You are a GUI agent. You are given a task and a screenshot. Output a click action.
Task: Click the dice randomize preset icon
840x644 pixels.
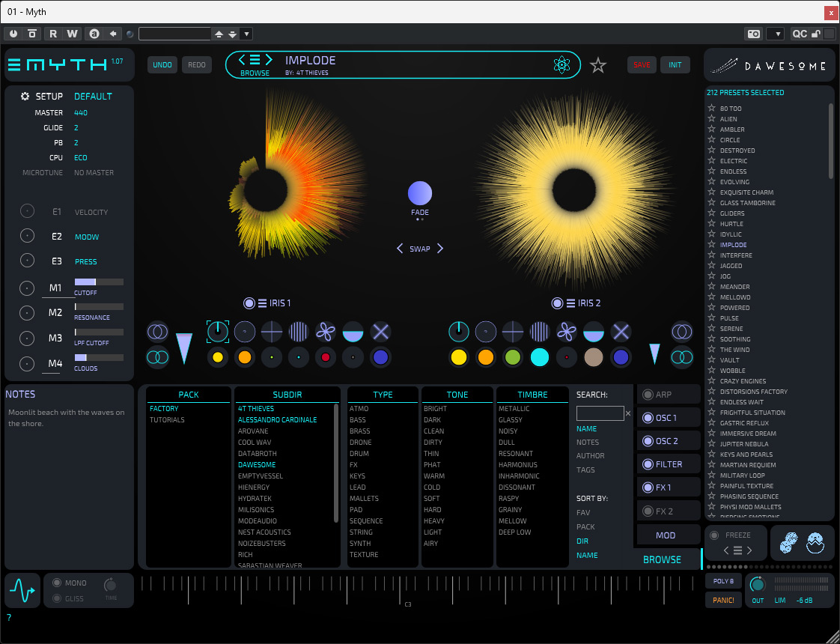pos(789,543)
